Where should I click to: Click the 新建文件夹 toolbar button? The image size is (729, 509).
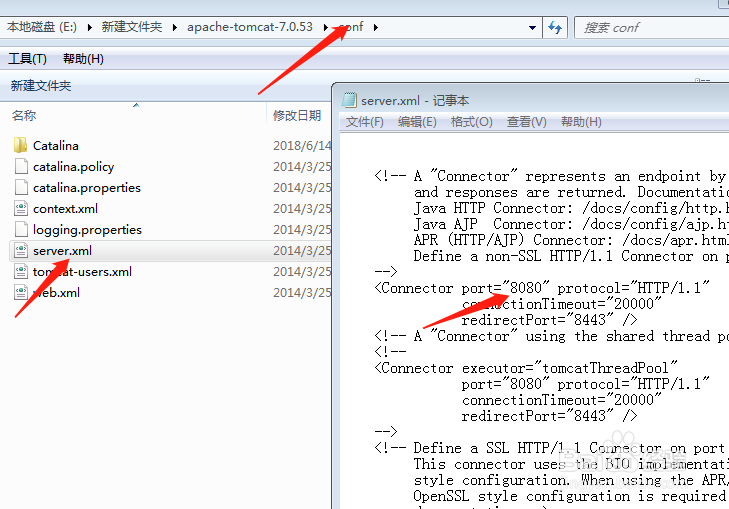(41, 86)
